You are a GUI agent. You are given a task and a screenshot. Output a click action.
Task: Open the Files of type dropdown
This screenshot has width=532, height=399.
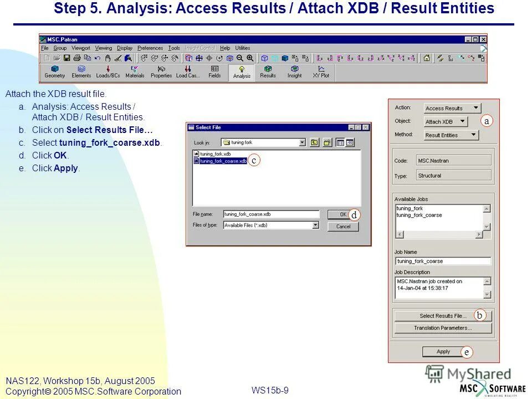316,224
